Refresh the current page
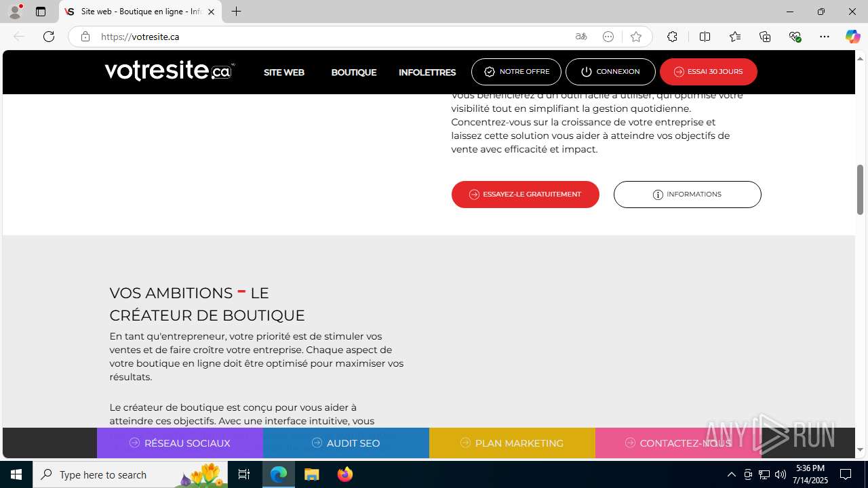The height and width of the screenshot is (488, 868). (49, 37)
